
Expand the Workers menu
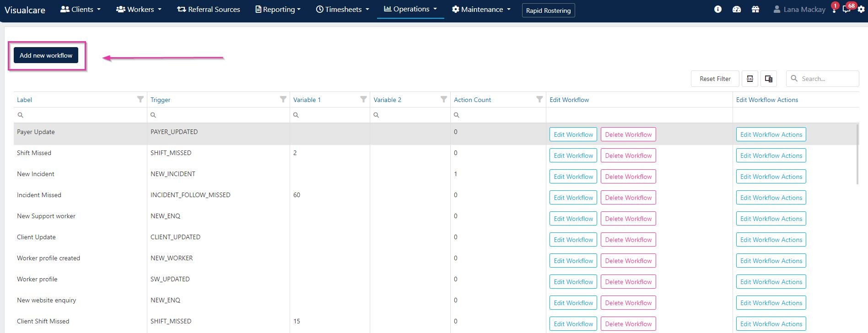point(139,9)
